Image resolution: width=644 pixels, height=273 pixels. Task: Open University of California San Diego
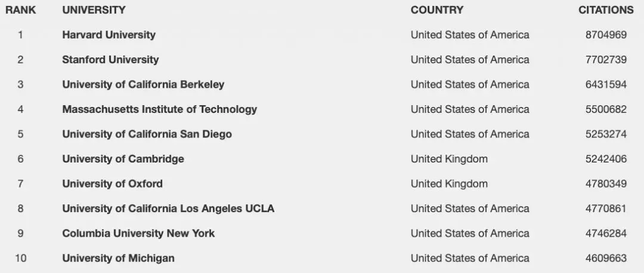click(x=147, y=134)
